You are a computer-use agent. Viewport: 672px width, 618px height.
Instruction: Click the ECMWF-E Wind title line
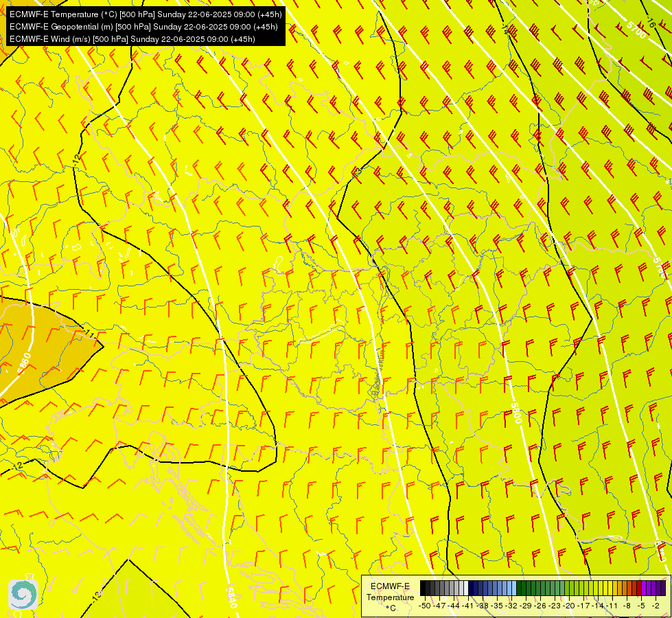coord(132,39)
